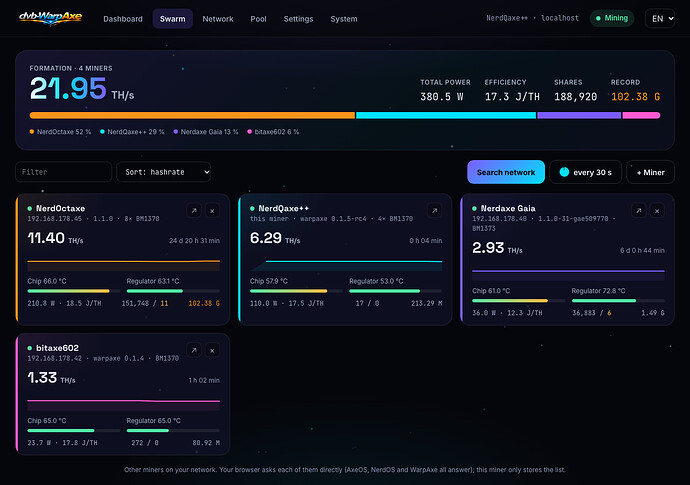Image resolution: width=690 pixels, height=485 pixels.
Task: Open the Sort: hashrate dropdown
Action: (x=163, y=172)
